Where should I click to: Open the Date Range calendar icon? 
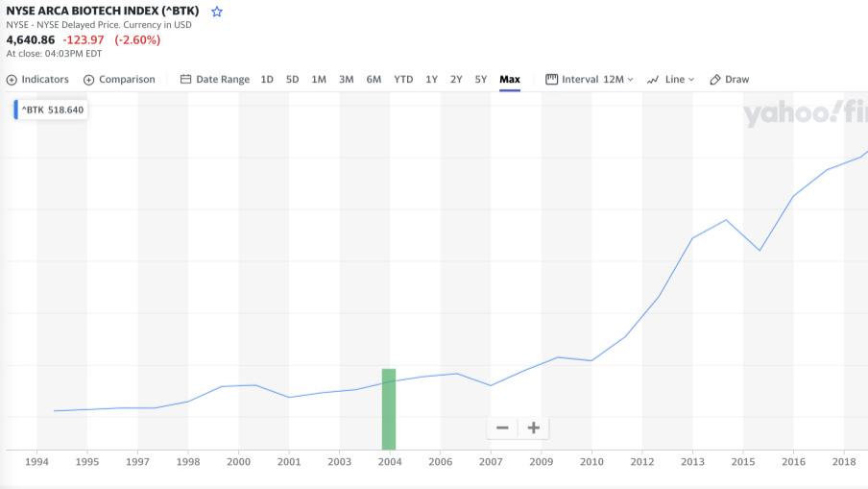[x=185, y=79]
